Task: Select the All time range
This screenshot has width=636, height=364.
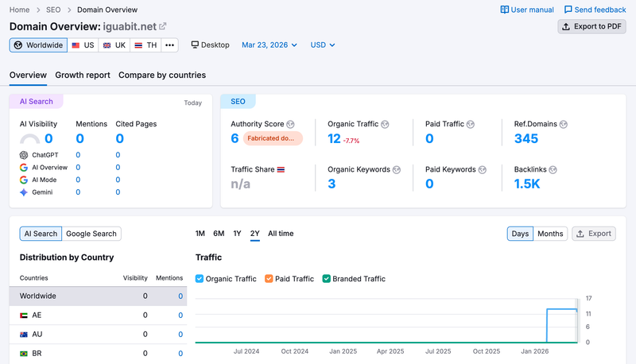Action: pos(281,234)
